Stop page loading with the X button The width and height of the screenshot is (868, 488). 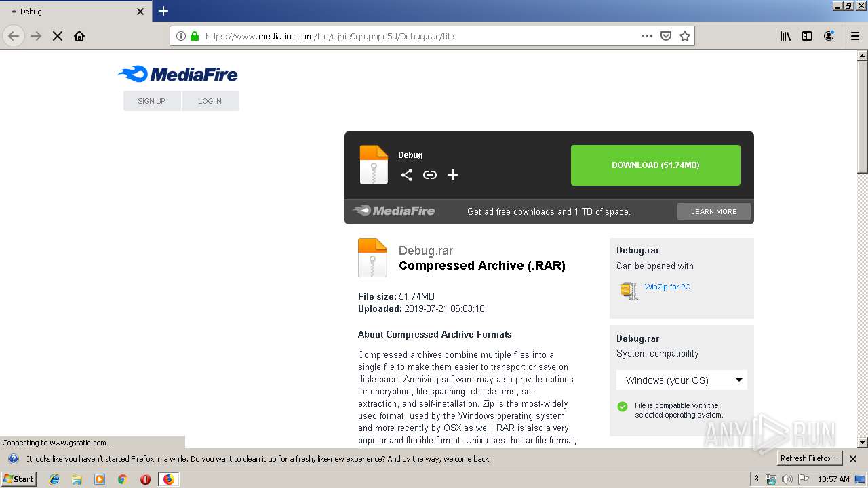(58, 36)
